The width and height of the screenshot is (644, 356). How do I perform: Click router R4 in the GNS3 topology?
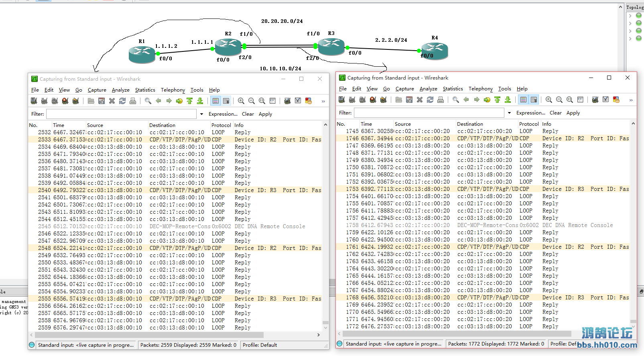[435, 51]
